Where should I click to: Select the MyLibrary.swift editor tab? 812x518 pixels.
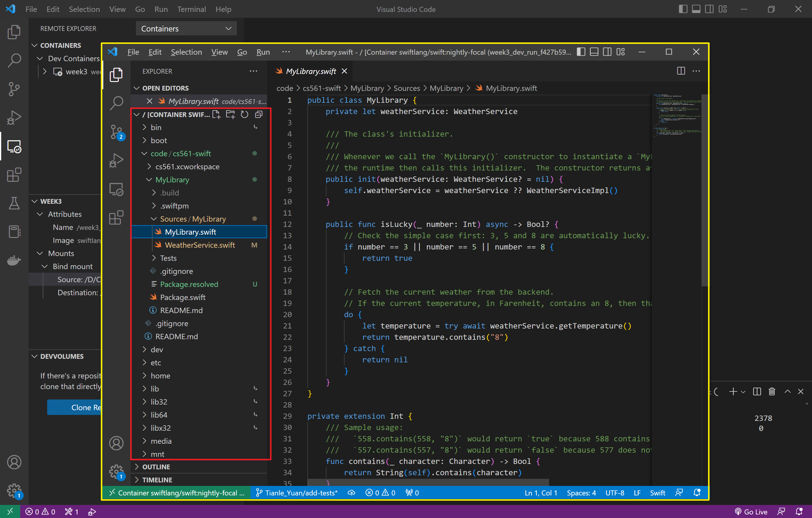[310, 71]
